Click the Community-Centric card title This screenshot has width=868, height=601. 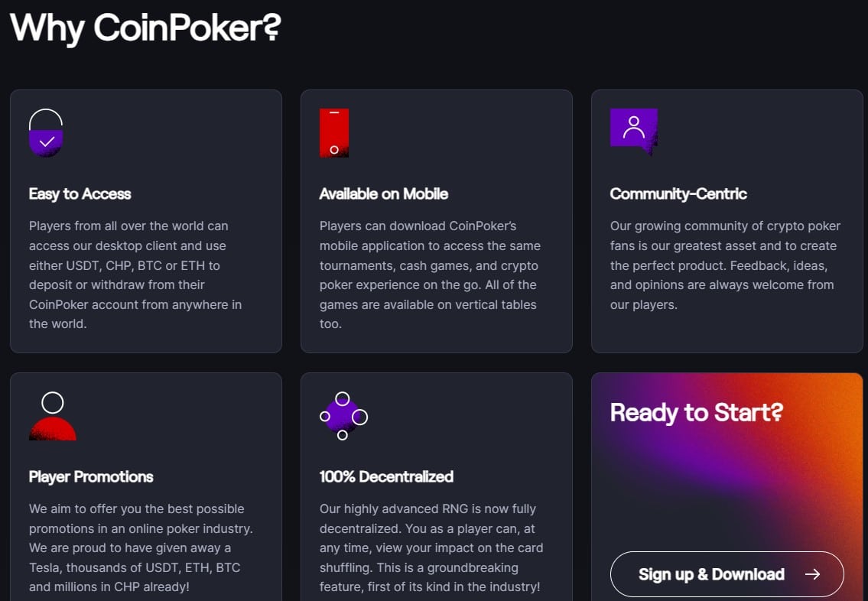point(678,194)
